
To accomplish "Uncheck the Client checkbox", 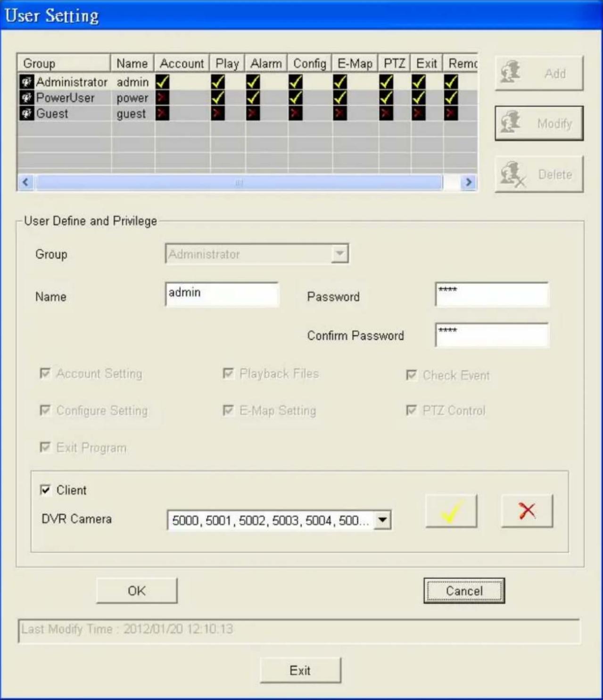I will tap(45, 490).
